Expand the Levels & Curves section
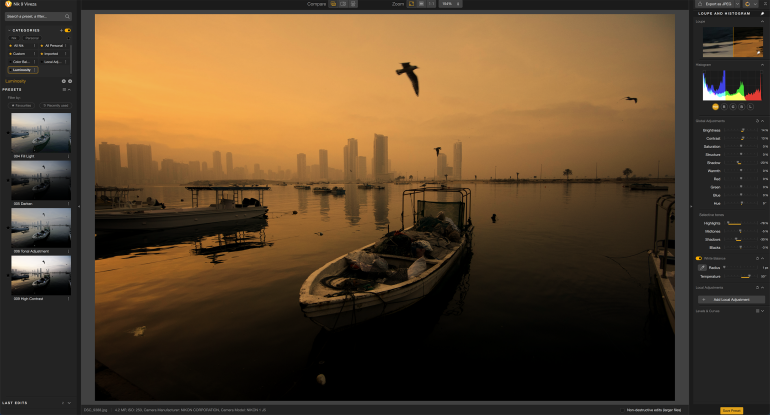 point(763,311)
